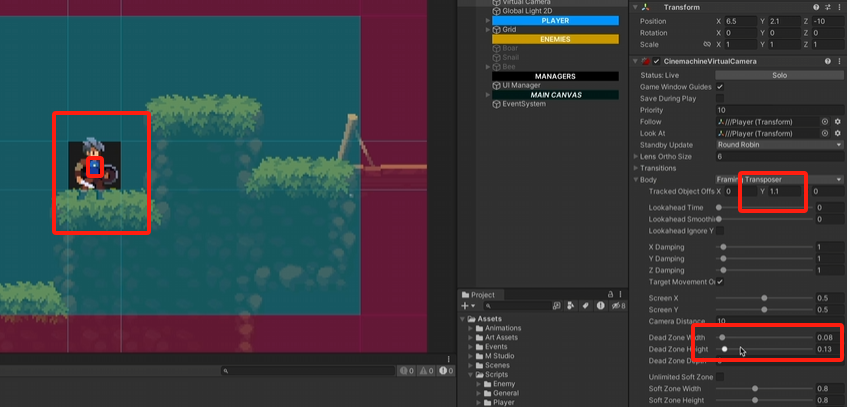Enable Lookahead Ignore Y checkbox
Screen dimensions: 850x407
click(720, 231)
